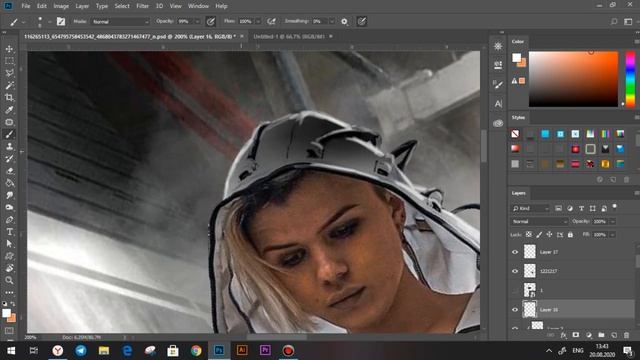Screen dimensions: 640x360
Task: Toggle visibility of the selected Layer 16
Action: tap(515, 309)
